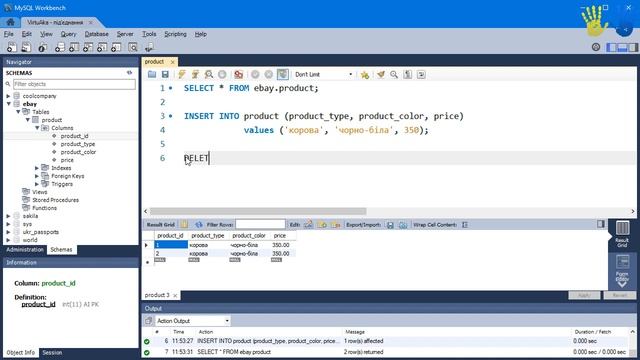This screenshot has width=640, height=360.
Task: Close the product 3 result tab
Action: pos(176,295)
